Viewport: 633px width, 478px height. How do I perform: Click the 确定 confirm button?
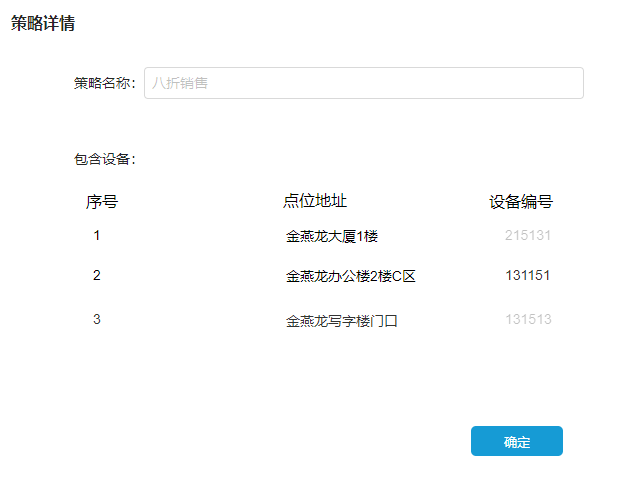point(517,441)
